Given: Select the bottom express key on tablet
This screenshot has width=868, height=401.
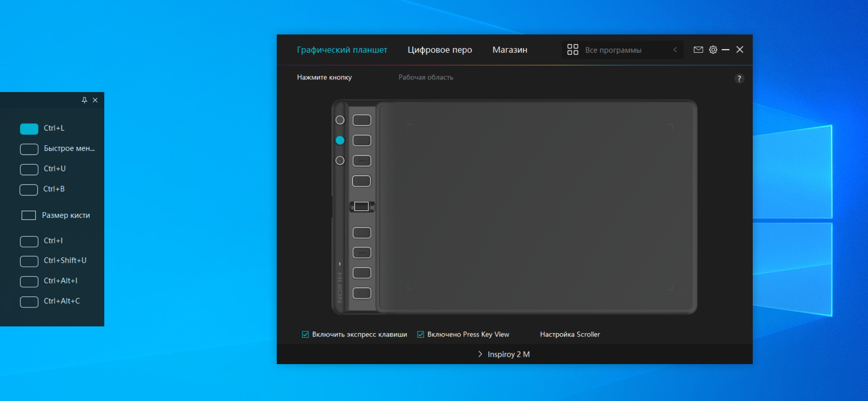Looking at the screenshot, I should pos(362,293).
